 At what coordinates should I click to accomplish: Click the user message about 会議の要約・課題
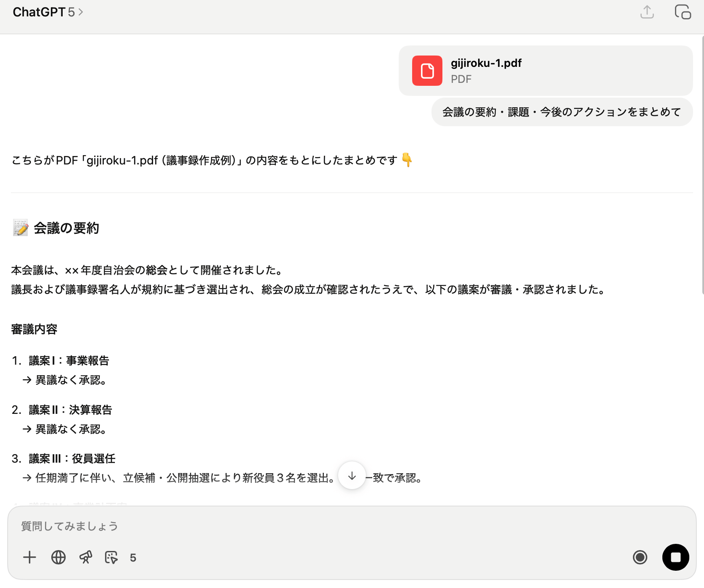(561, 112)
